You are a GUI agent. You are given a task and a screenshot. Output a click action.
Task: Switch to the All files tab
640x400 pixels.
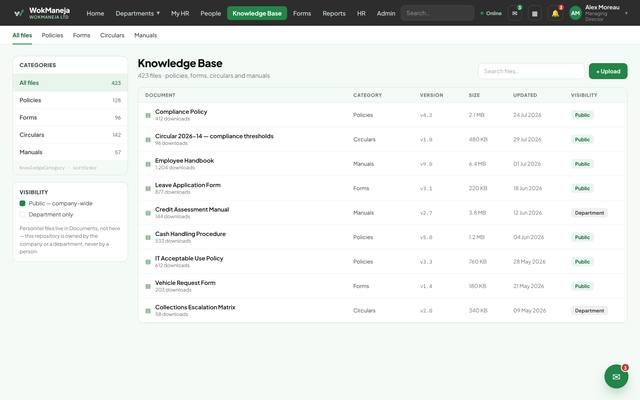point(22,36)
